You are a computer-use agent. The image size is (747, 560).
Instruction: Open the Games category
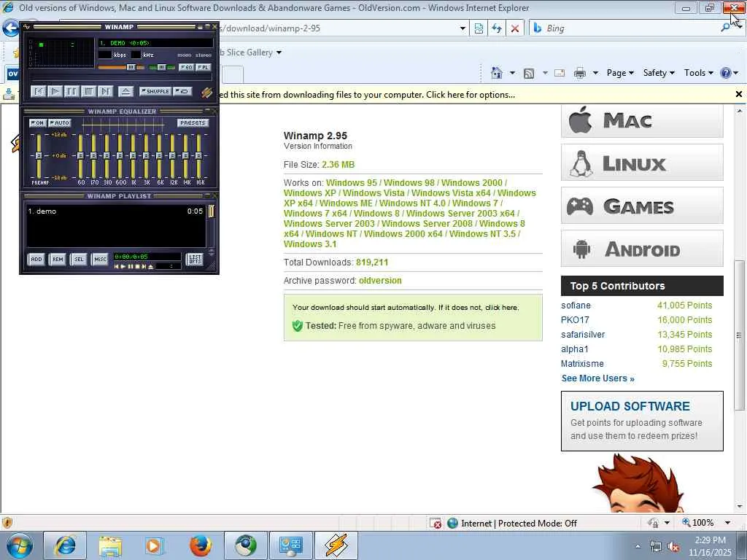pyautogui.click(x=642, y=206)
